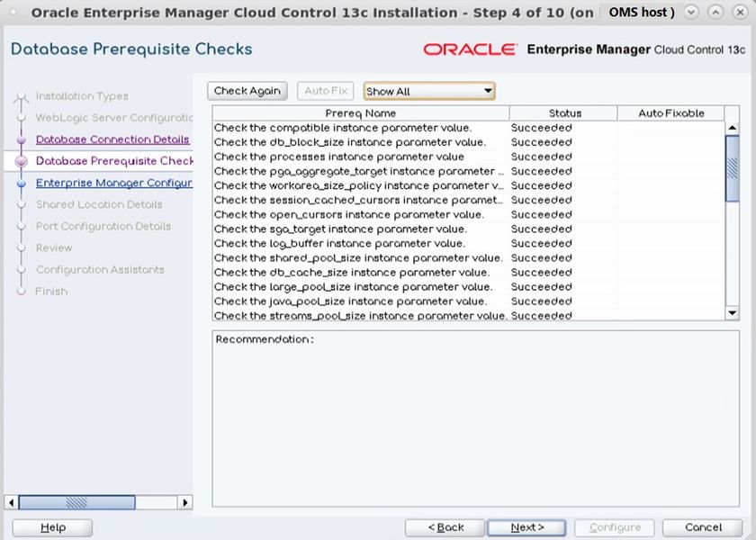The image size is (756, 540).
Task: Click the Succeeded status of compatible check
Action: (x=542, y=128)
